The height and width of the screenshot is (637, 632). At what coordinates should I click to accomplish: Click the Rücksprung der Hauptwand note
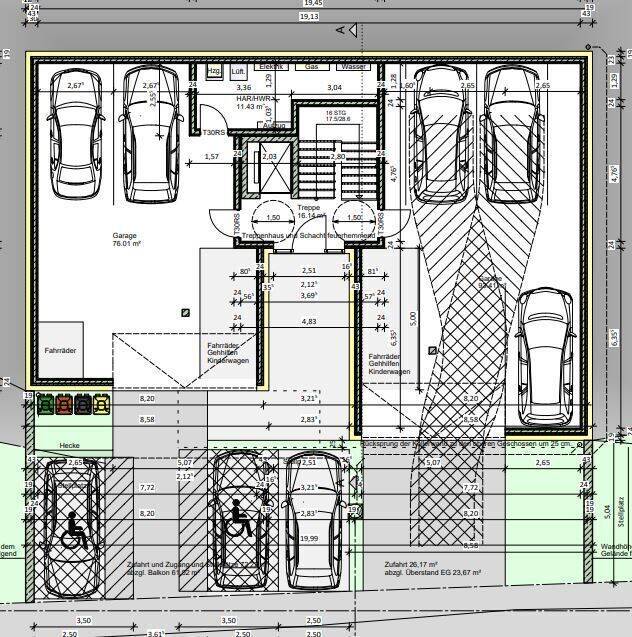(x=467, y=444)
